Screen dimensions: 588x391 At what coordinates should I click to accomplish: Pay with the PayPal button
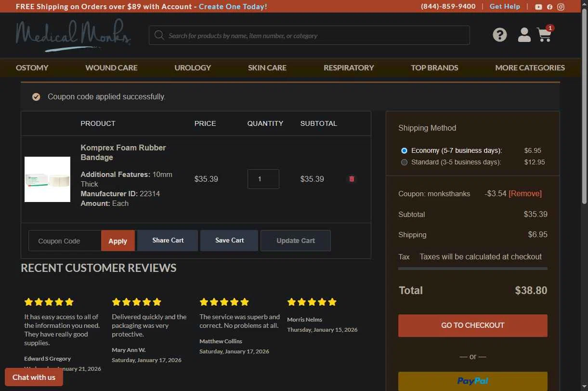[x=473, y=381]
